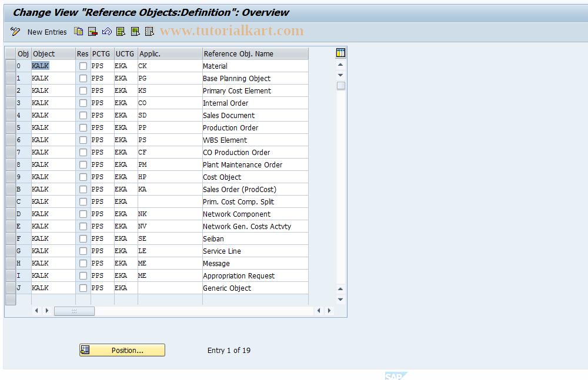588x380 pixels.
Task: Open table column configuration icon
Action: [x=340, y=53]
